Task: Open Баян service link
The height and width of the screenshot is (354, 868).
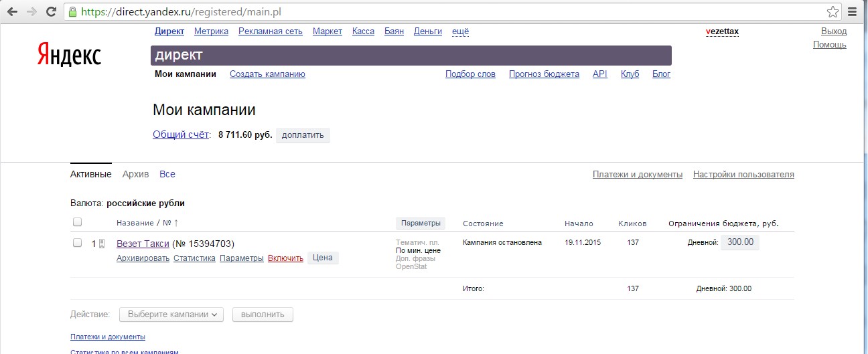Action: click(394, 31)
